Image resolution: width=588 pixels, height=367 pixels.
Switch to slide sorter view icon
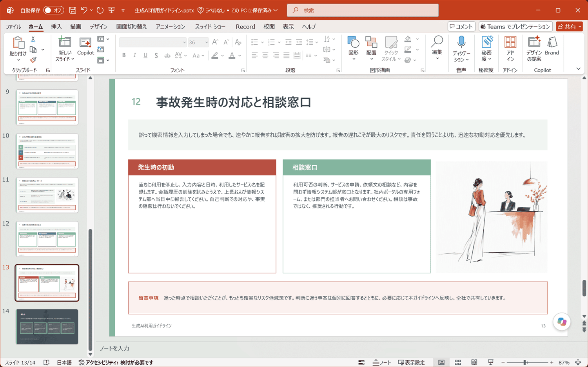(458, 362)
